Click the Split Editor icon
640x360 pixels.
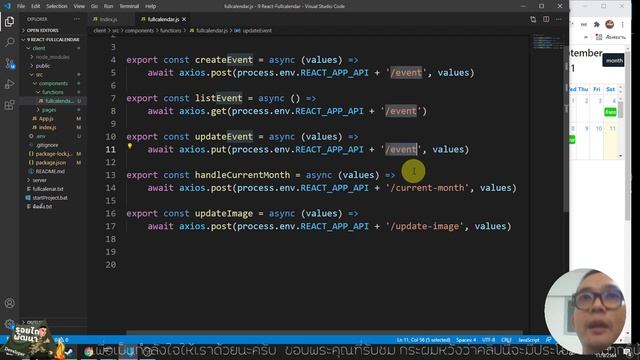[546, 19]
